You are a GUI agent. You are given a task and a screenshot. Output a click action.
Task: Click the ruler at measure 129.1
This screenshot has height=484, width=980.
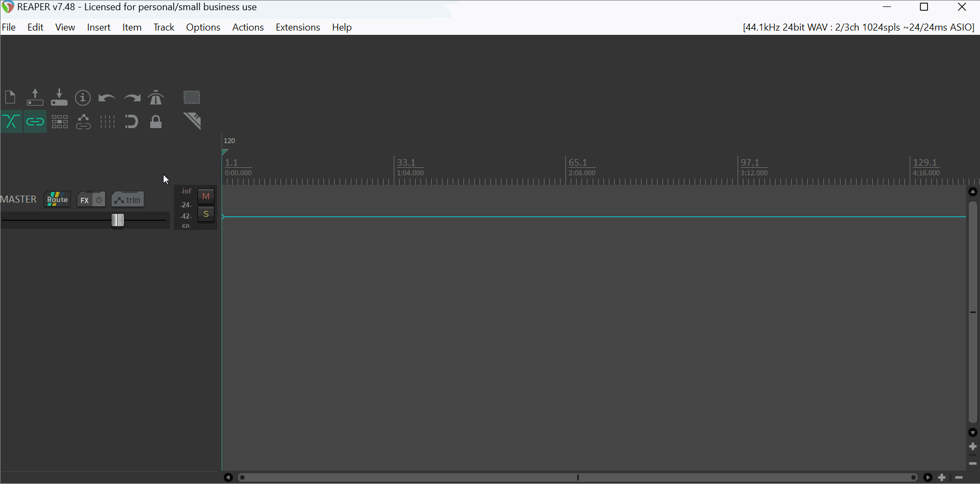(925, 162)
